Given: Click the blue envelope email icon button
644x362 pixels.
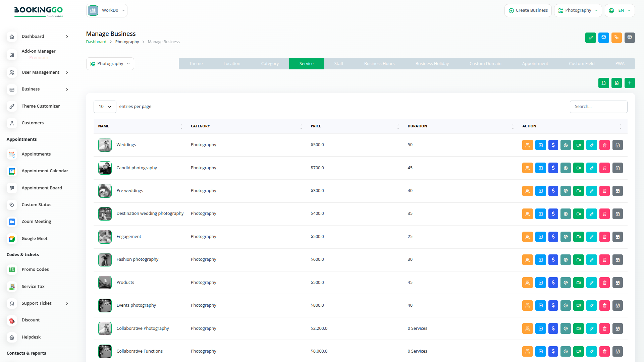Looking at the screenshot, I should (x=603, y=38).
